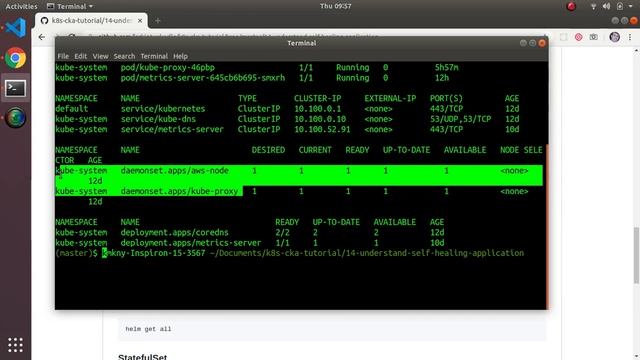This screenshot has width=640, height=360.
Task: Click the text service/metrics-server
Action: (x=172, y=129)
